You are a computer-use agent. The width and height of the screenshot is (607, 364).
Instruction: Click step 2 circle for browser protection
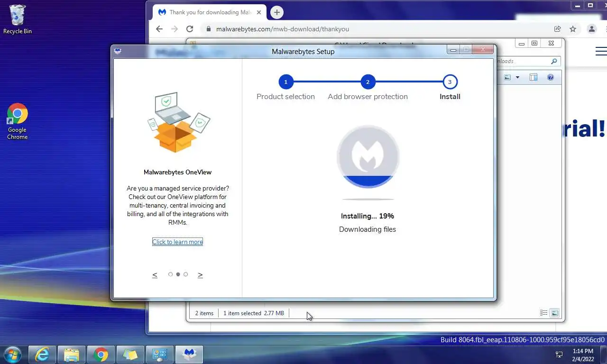(368, 82)
